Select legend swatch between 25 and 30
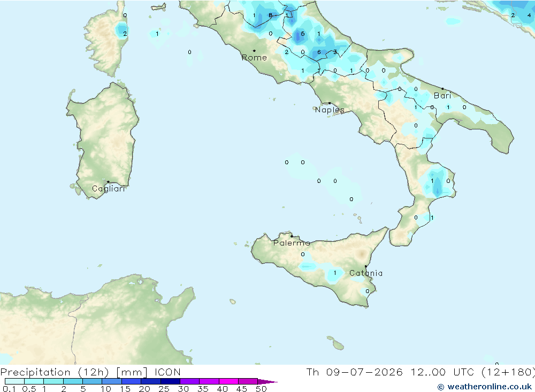535x392 pixels. click(x=170, y=381)
